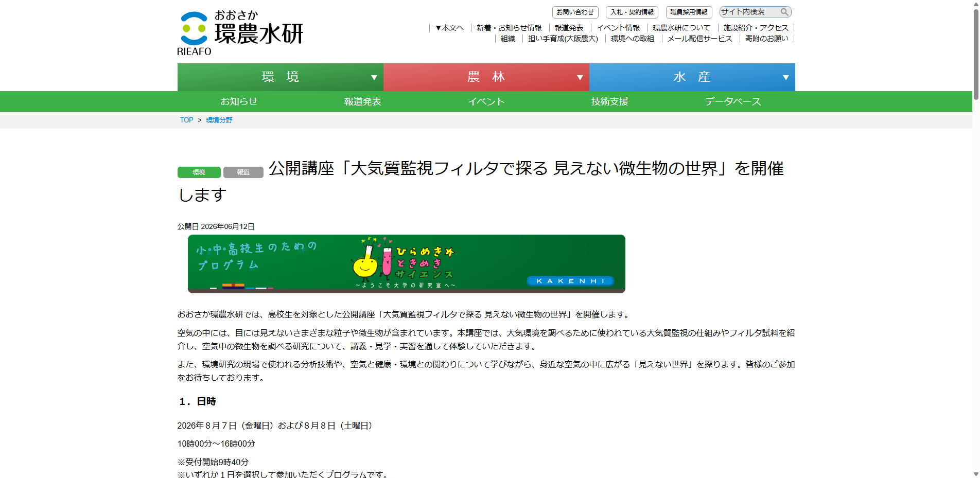
Task: Expand the 農林 category dropdown arrow
Action: [580, 78]
